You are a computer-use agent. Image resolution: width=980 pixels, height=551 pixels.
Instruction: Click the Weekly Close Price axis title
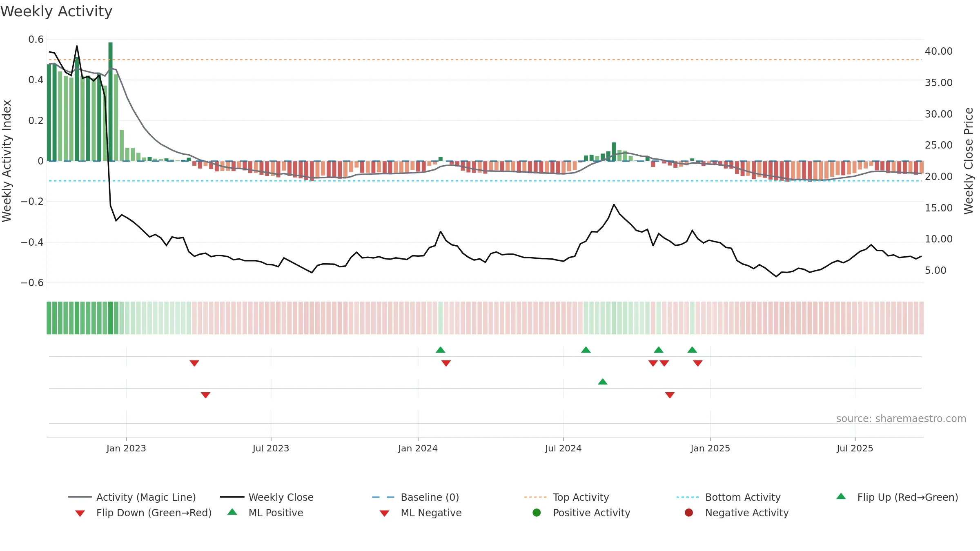pos(969,161)
